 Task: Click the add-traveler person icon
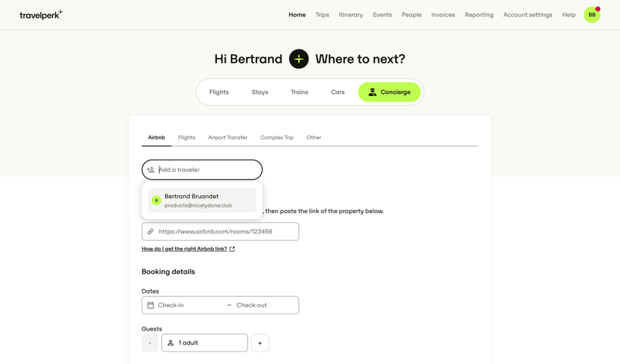click(x=150, y=170)
